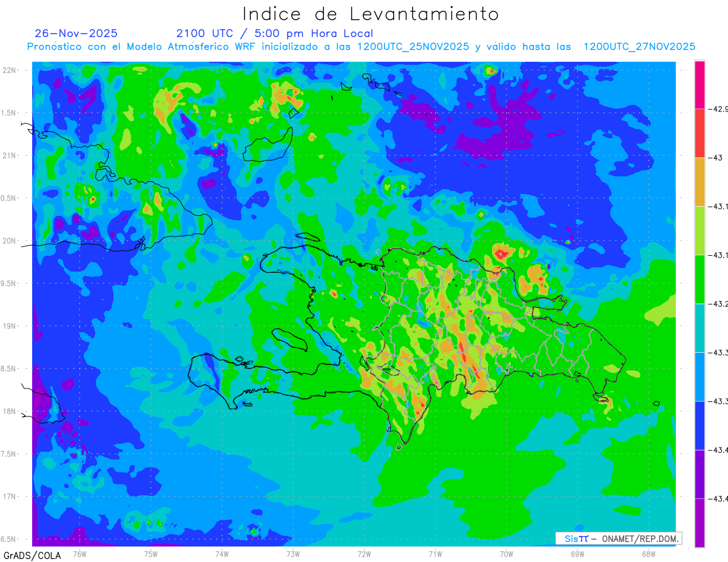Click the "76W" longitude label
This screenshot has width=728, height=562.
pos(79,554)
